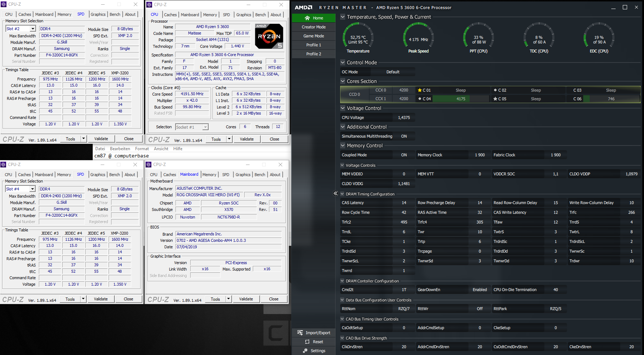The height and width of the screenshot is (355, 644).
Task: Click the AMD logo in Ryzen Master title
Action: (x=303, y=8)
